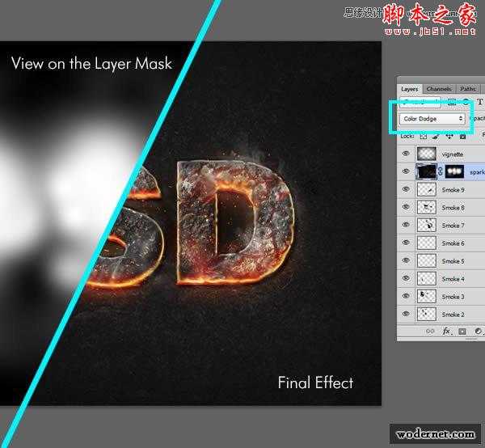Select the Smoke 7 layer thumbnail
Image resolution: width=485 pixels, height=448 pixels.
click(x=427, y=225)
